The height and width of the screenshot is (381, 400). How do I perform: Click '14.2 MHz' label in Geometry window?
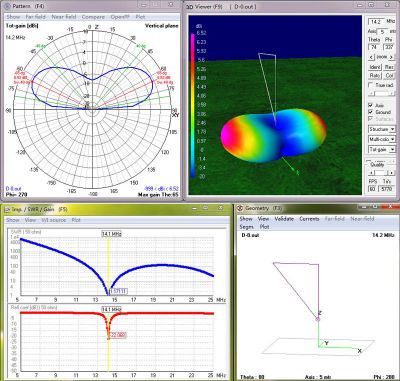pyautogui.click(x=383, y=235)
